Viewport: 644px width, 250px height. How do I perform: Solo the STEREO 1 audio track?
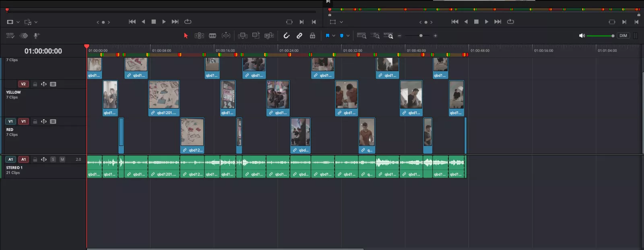tap(53, 160)
